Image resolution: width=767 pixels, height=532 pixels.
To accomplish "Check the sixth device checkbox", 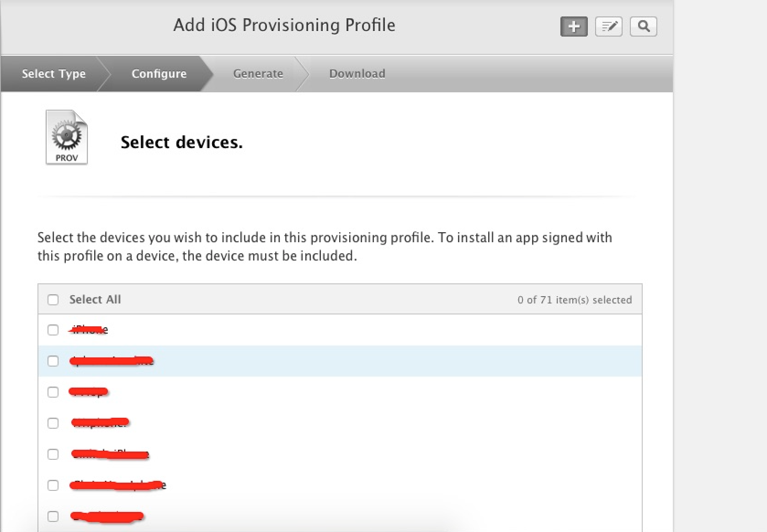I will [x=53, y=485].
